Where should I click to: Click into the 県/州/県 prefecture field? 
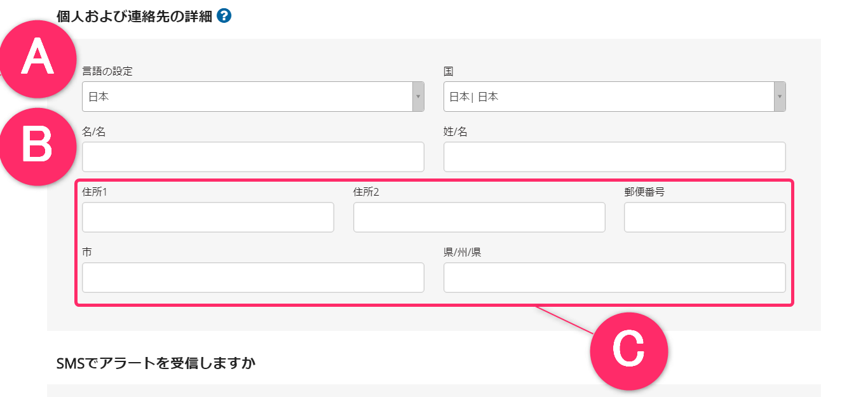[614, 278]
